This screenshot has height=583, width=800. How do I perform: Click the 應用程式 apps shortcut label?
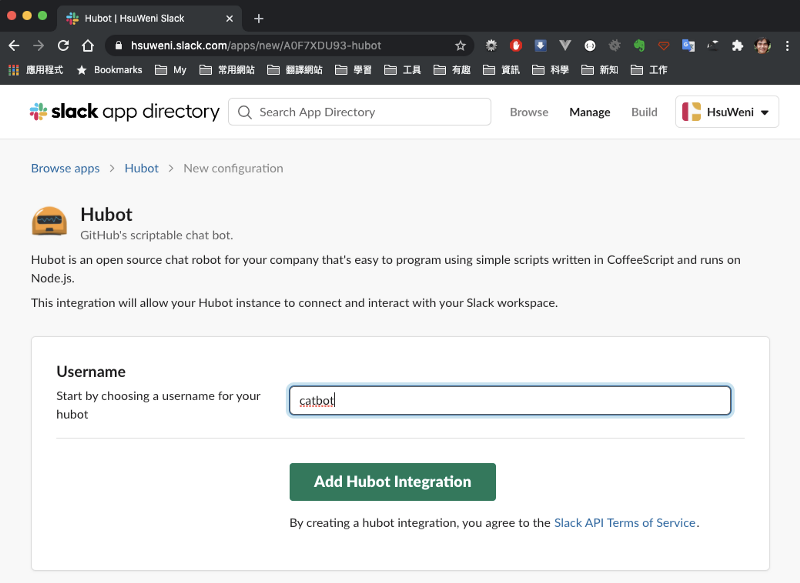[x=44, y=70]
